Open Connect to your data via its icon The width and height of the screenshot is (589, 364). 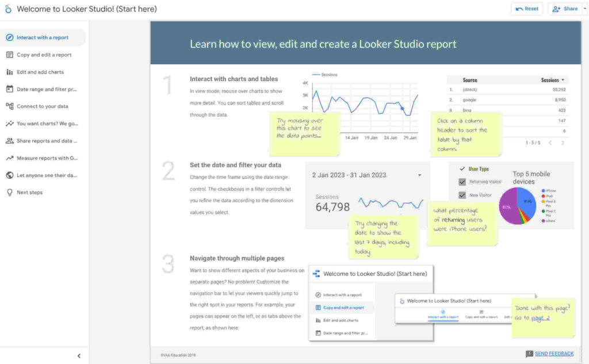click(9, 106)
